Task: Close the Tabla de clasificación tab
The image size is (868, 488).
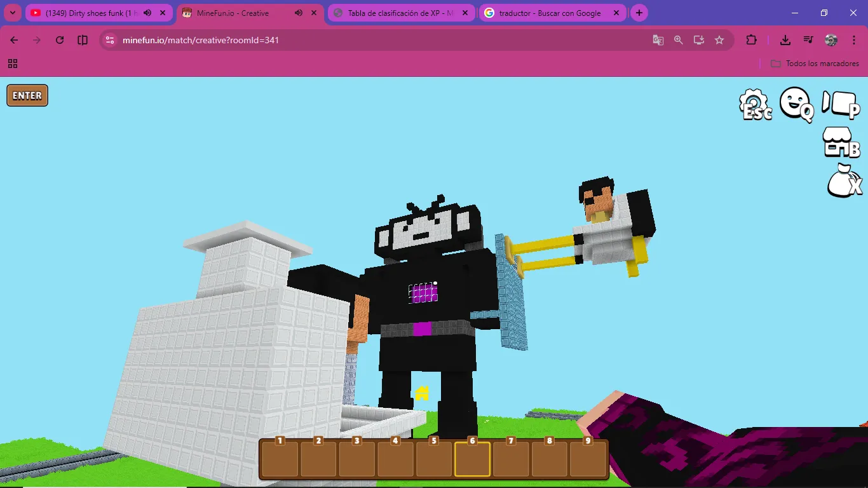Action: click(x=465, y=13)
